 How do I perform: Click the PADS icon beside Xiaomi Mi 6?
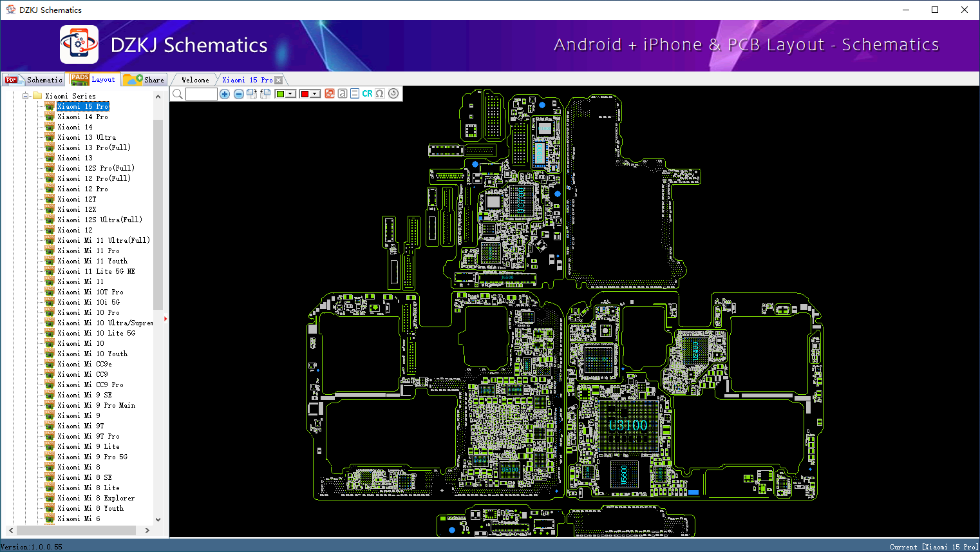pyautogui.click(x=50, y=519)
